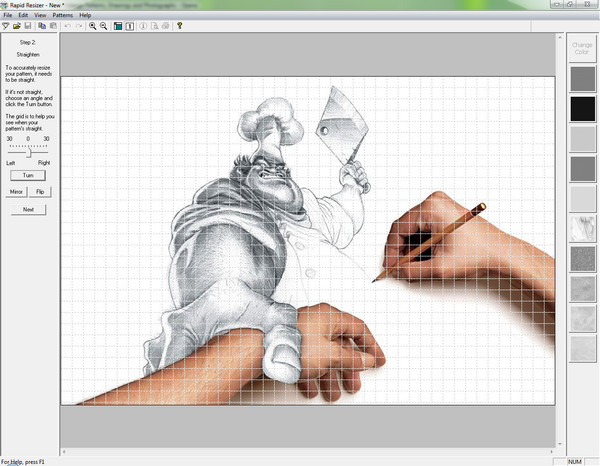Click the Change Color button

point(582,48)
